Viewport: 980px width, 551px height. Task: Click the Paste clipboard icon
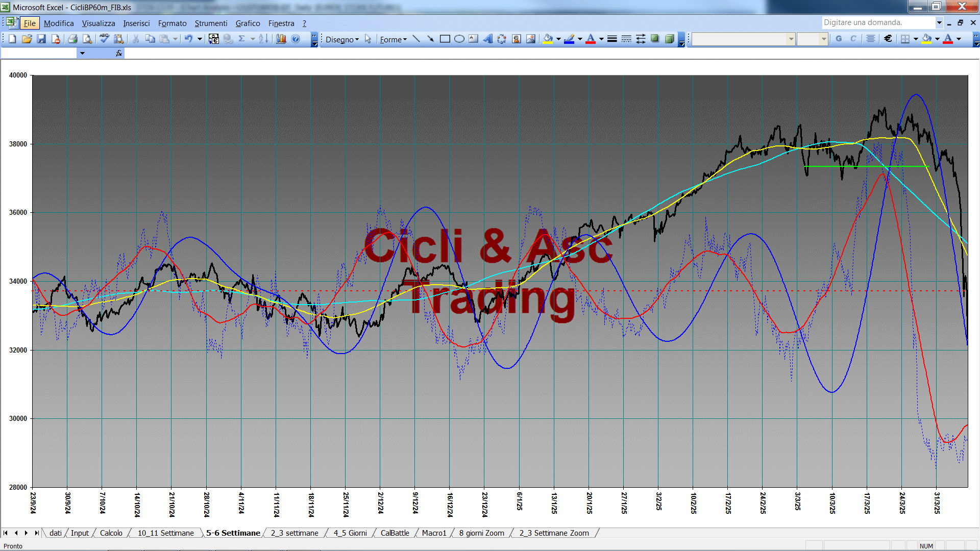pyautogui.click(x=164, y=39)
